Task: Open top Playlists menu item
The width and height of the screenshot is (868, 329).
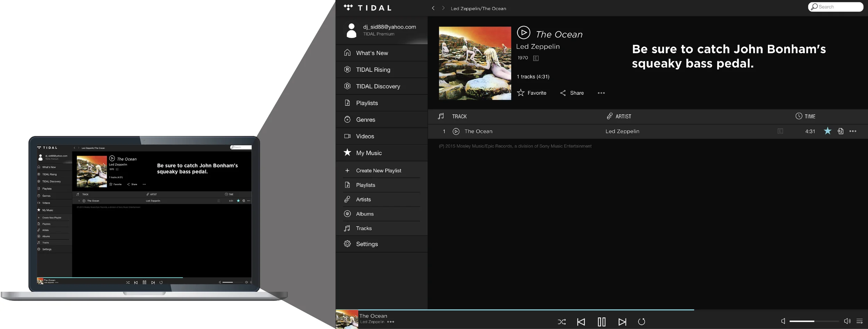Action: coord(382,103)
